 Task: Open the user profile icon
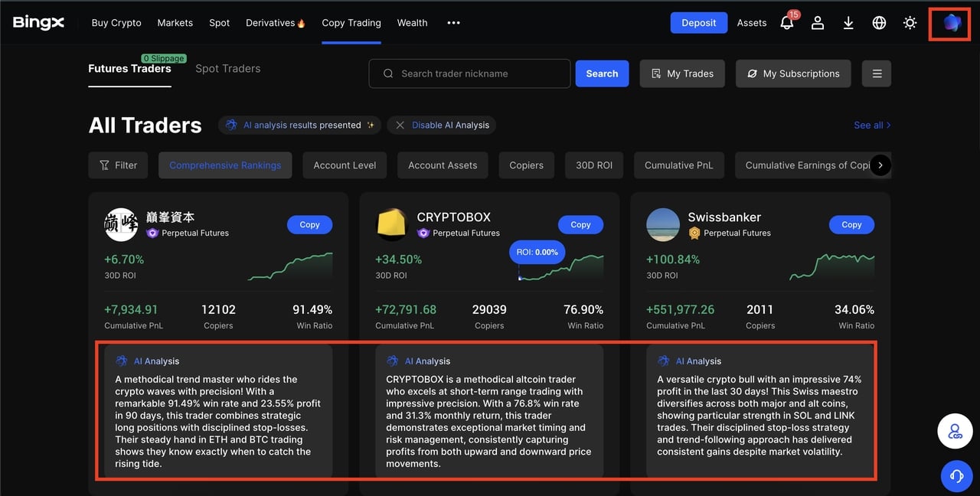click(x=818, y=23)
